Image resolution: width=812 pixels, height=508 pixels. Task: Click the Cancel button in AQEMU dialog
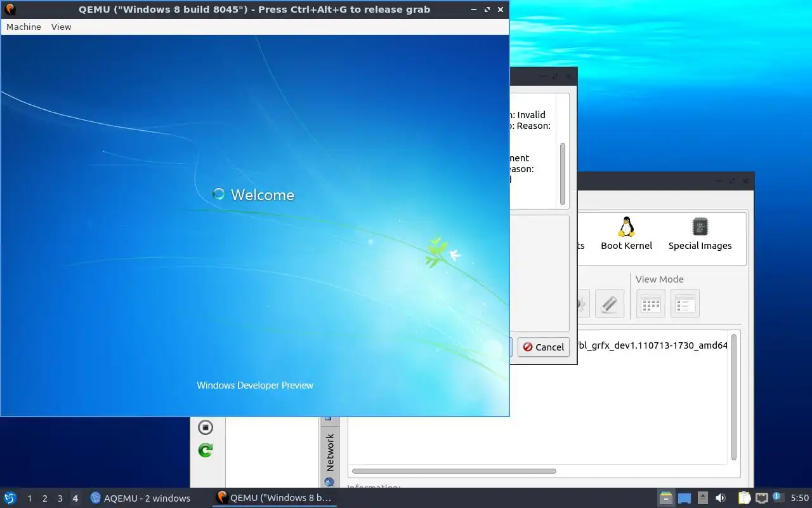[x=544, y=347]
